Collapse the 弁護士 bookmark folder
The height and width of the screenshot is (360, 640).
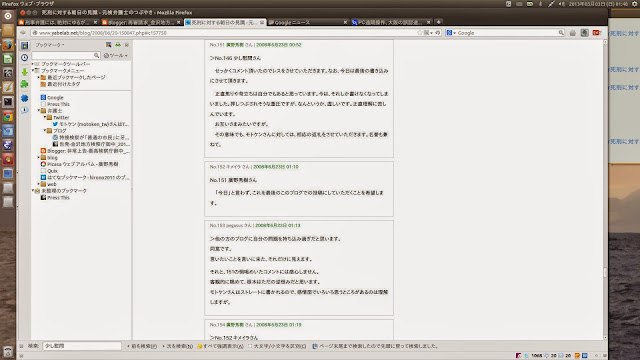tap(39, 111)
